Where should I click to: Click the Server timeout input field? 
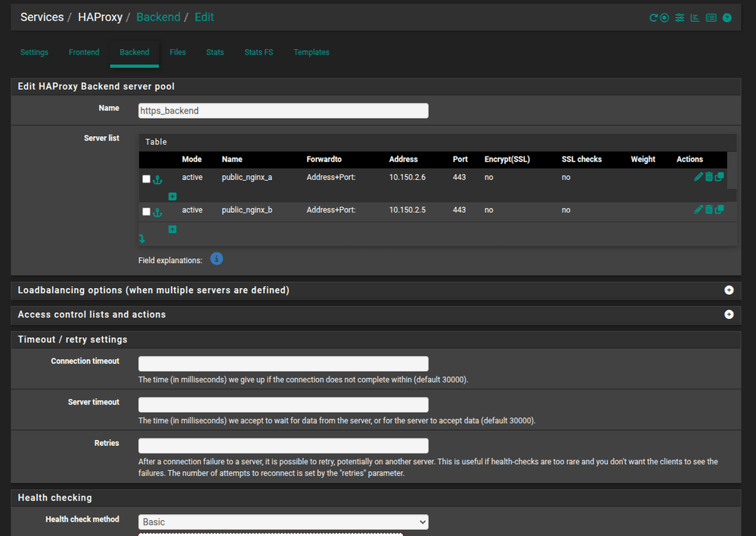(283, 404)
